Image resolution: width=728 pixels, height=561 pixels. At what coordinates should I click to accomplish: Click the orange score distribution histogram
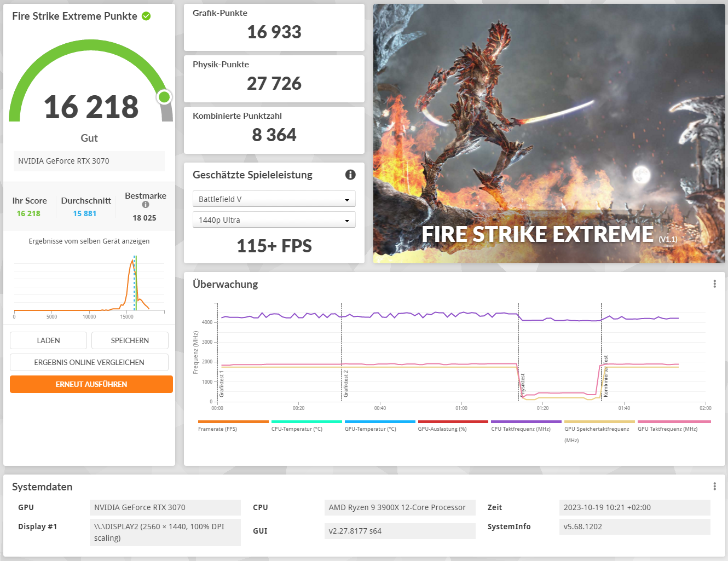tap(89, 285)
